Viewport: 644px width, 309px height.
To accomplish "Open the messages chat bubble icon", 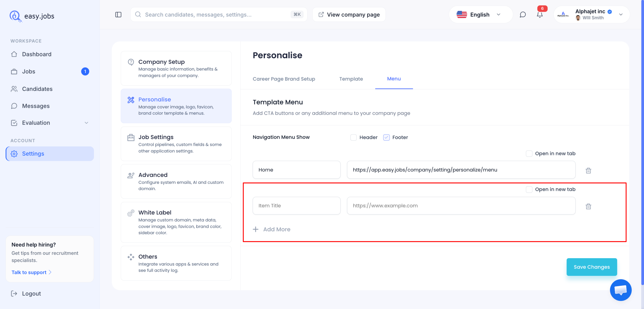I will coord(523,15).
